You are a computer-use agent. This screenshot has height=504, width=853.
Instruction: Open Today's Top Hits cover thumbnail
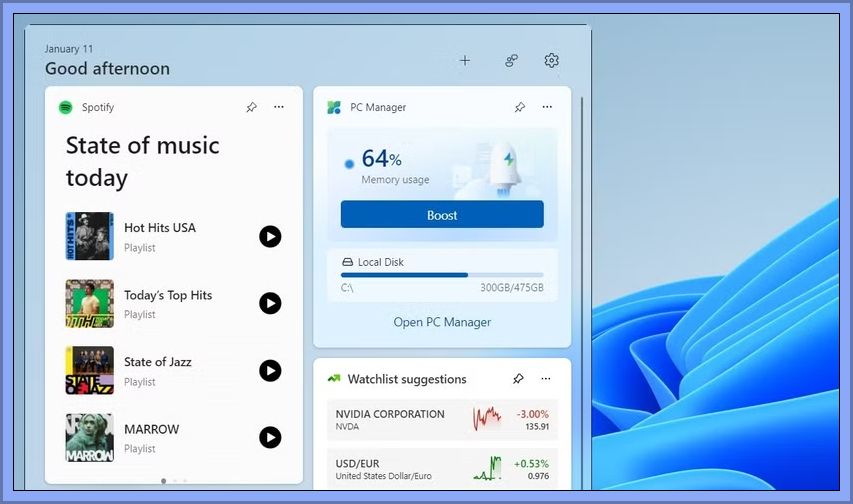(x=90, y=303)
